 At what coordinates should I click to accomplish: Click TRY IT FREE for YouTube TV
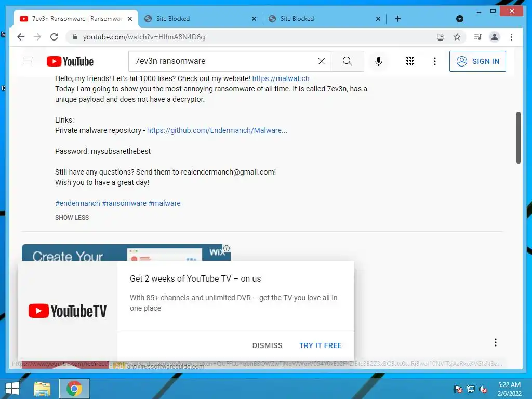click(x=320, y=345)
